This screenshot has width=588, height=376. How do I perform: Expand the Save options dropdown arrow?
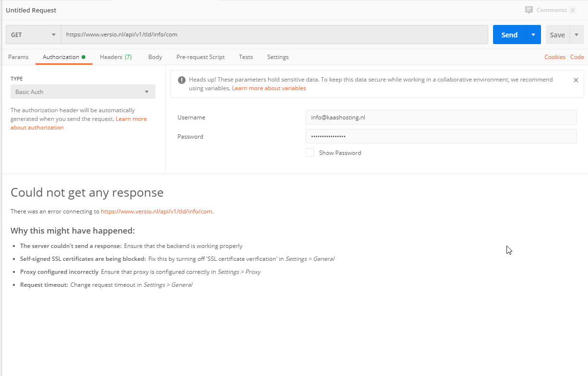point(576,35)
